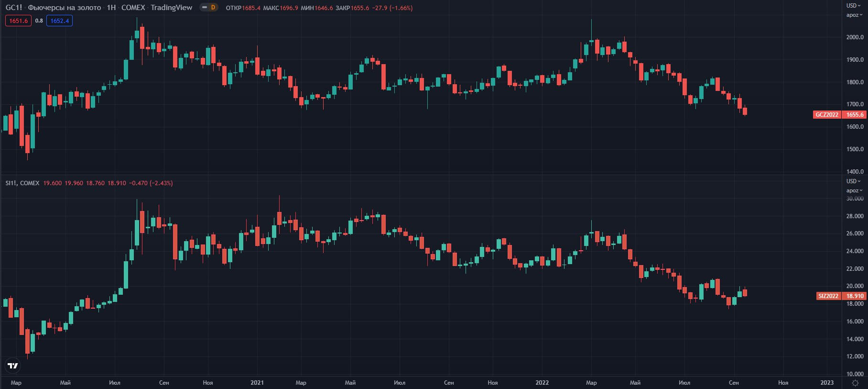
Task: Click the 1400.0 level on gold price scale
Action: coord(855,171)
